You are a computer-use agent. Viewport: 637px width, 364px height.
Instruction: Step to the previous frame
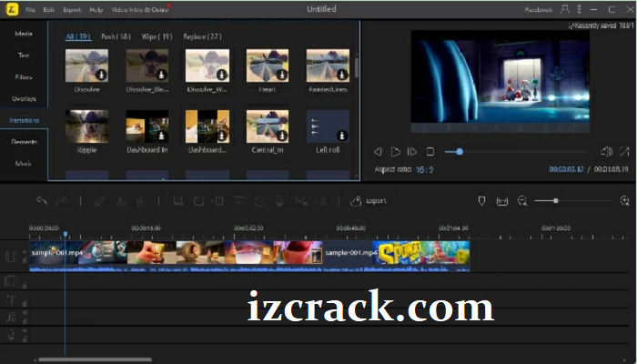[378, 152]
